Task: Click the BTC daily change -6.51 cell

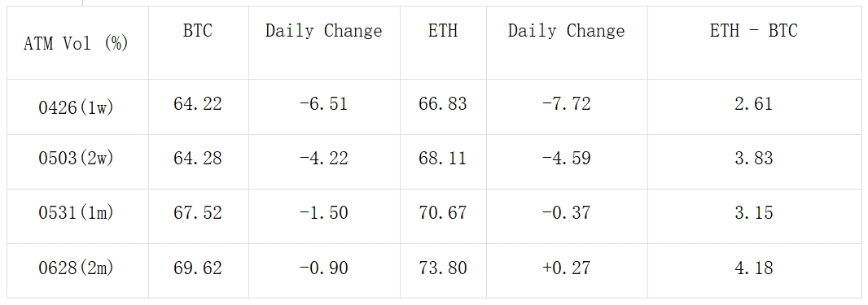Action: [324, 107]
